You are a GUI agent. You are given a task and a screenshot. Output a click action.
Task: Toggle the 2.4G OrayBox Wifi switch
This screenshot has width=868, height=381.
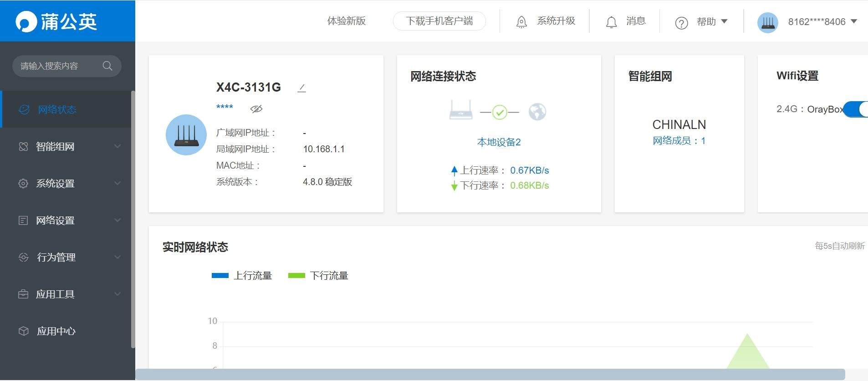pyautogui.click(x=855, y=109)
